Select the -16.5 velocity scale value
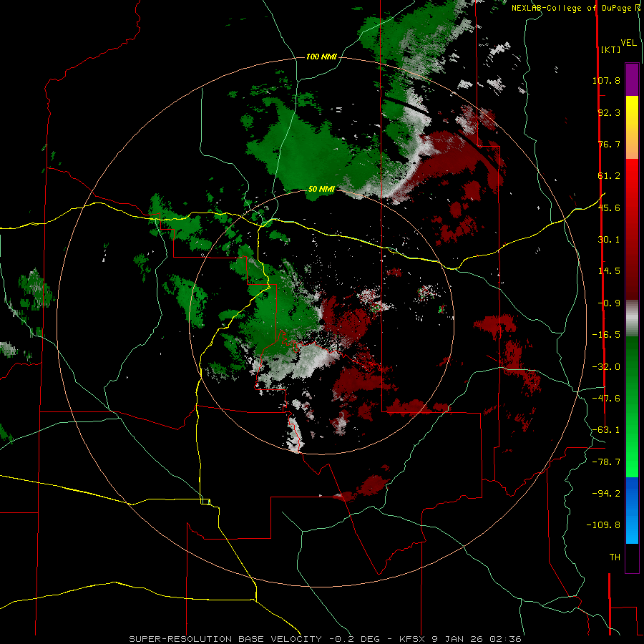Screen dimensions: 644x644 pyautogui.click(x=606, y=335)
